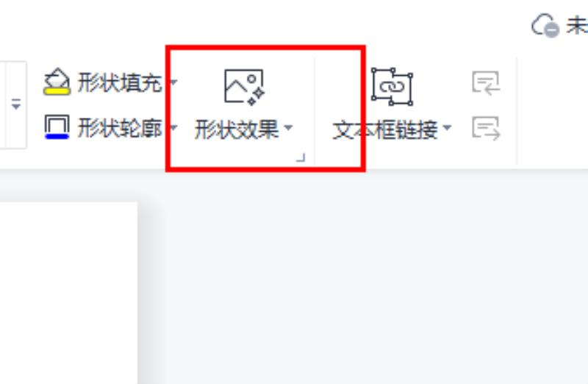The width and height of the screenshot is (588, 384).
Task: Click the greyed next text box icon
Action: pyautogui.click(x=486, y=129)
